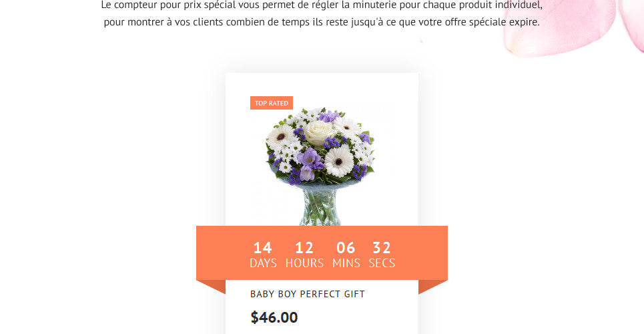Viewport: 644px width, 334px height.
Task: Click the MINS label in the timer
Action: pos(346,263)
